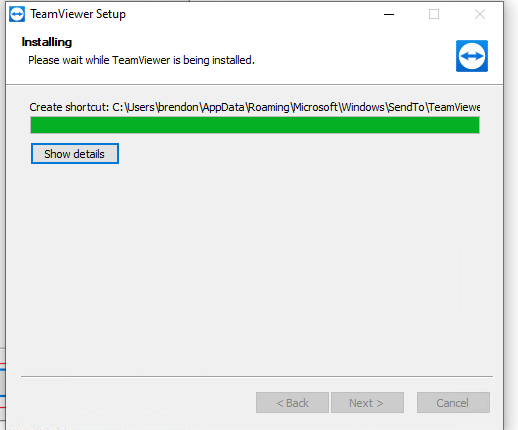
Task: Click the disabled maximize window icon
Action: tap(434, 14)
